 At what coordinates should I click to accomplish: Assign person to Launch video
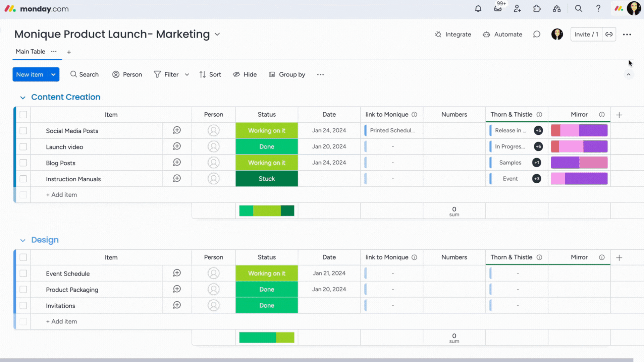(x=213, y=146)
